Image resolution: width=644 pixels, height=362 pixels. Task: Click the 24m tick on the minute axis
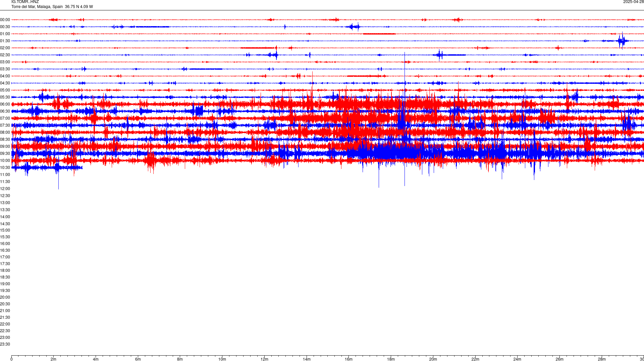point(517,359)
